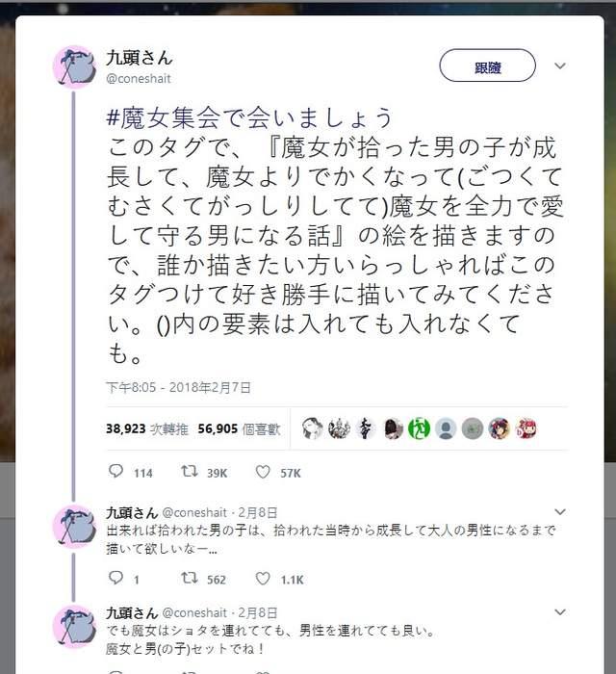The width and height of the screenshot is (616, 674).
Task: Like the reply tweet with 1.1K likes
Action: (x=263, y=579)
